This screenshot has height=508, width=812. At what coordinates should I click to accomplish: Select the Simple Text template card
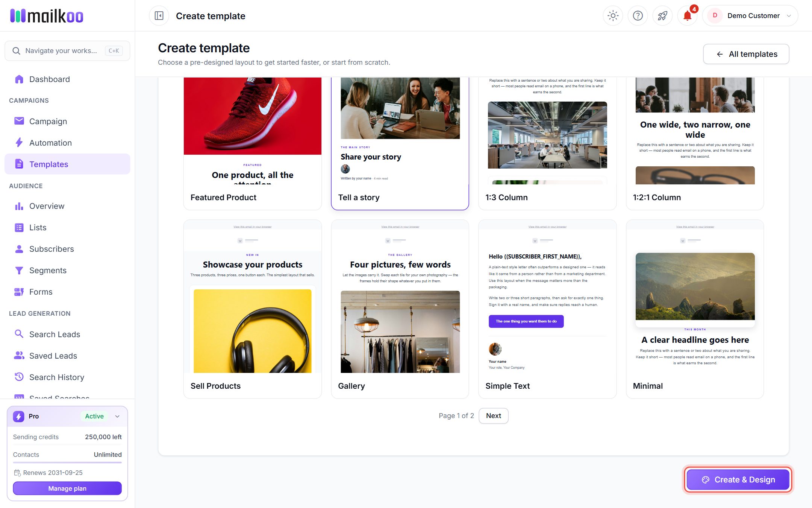[547, 309]
